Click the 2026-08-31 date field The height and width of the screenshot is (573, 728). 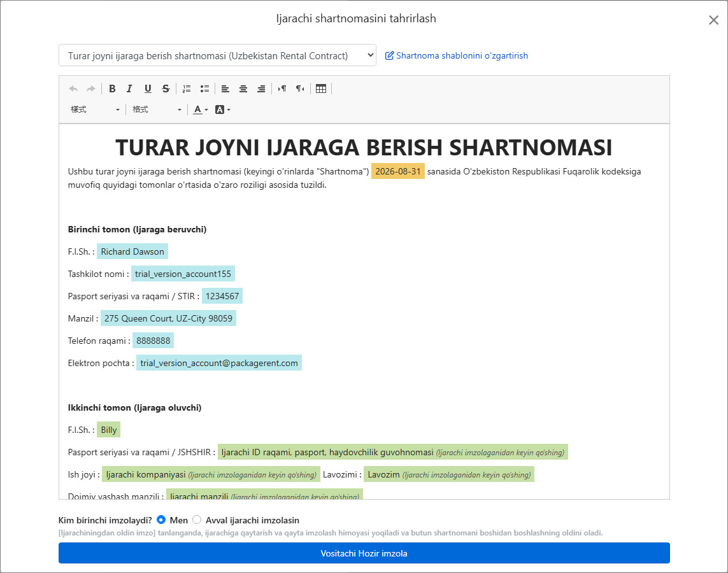[x=398, y=171]
